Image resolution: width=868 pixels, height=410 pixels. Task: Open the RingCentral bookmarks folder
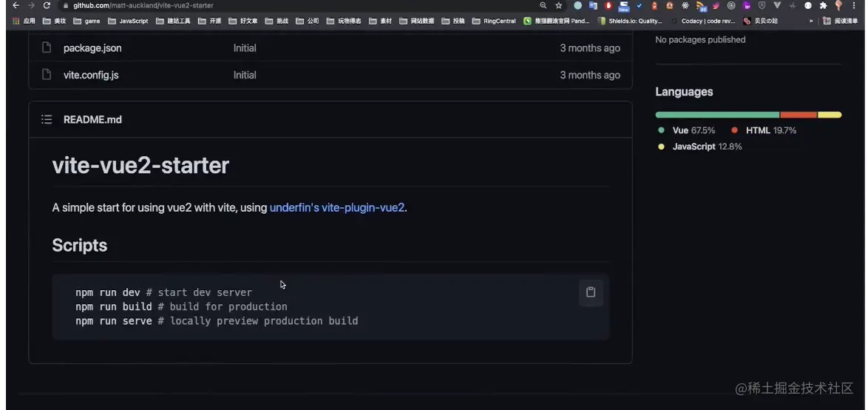click(494, 21)
